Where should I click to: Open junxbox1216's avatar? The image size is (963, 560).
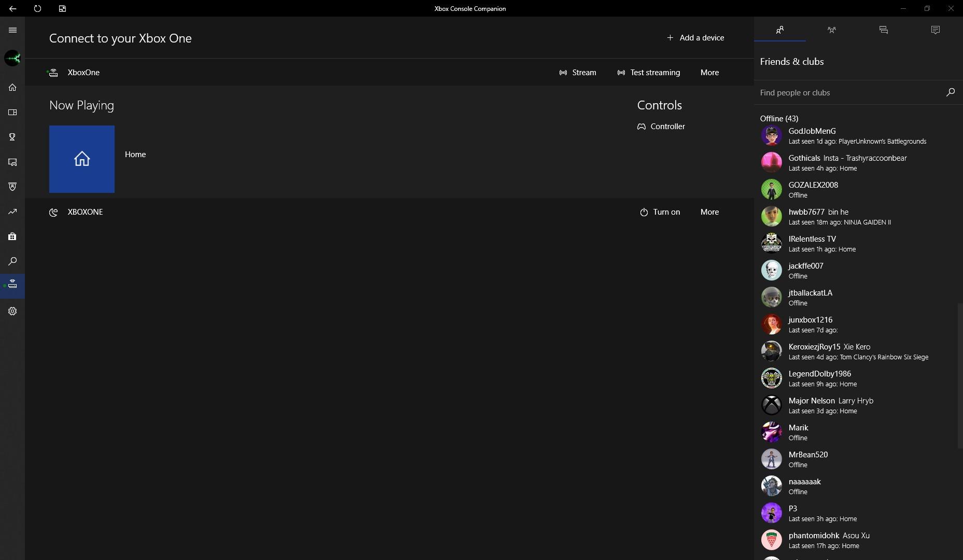click(x=771, y=325)
